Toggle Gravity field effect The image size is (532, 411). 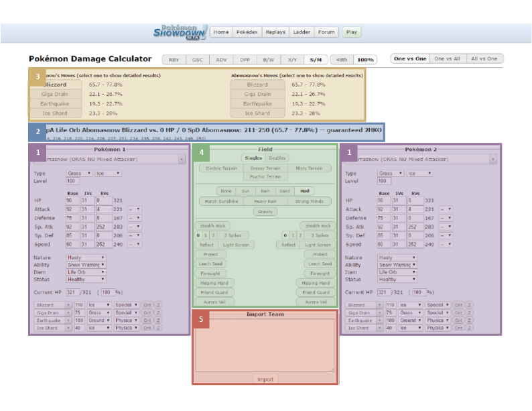coord(265,211)
